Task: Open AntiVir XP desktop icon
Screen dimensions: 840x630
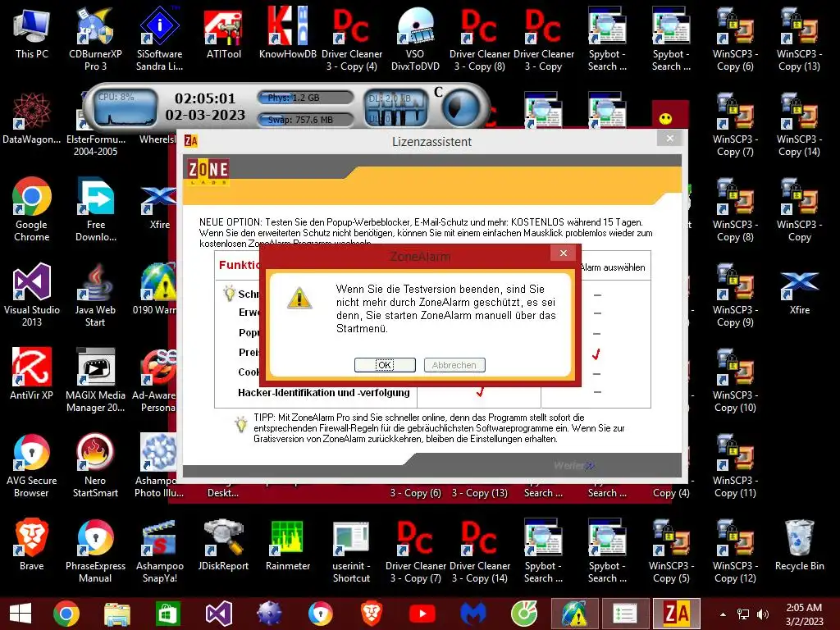Action: [32, 374]
